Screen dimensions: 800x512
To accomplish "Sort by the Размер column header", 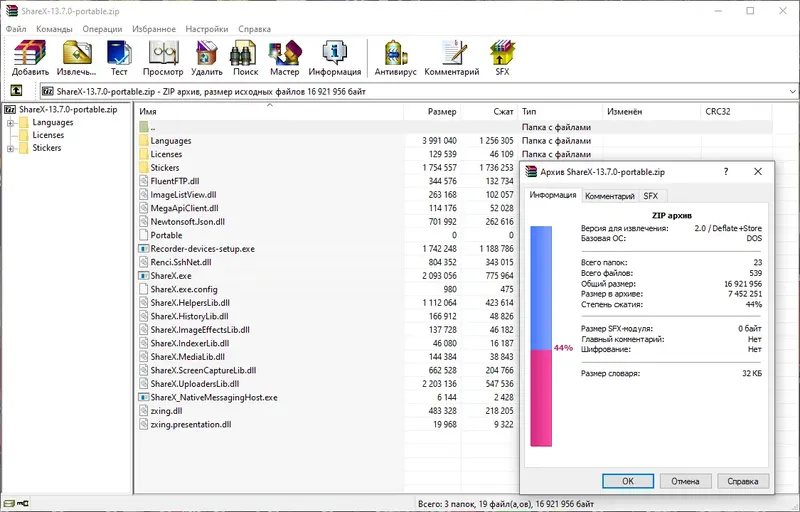I will click(432, 111).
